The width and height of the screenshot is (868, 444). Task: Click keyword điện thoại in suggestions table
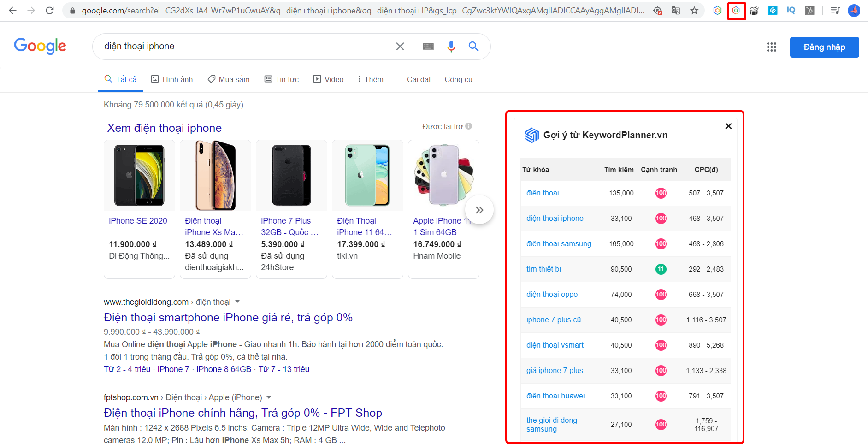tap(543, 193)
